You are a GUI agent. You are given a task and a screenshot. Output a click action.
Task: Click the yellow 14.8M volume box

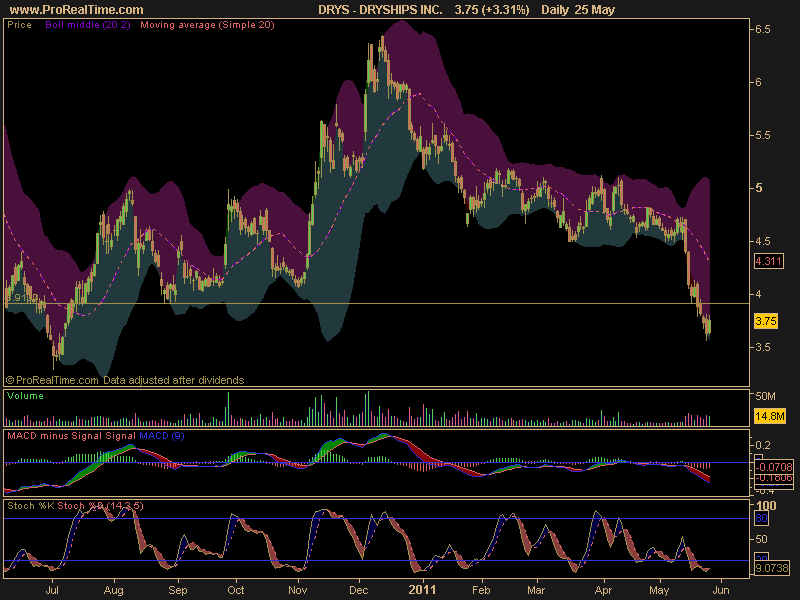[x=769, y=416]
